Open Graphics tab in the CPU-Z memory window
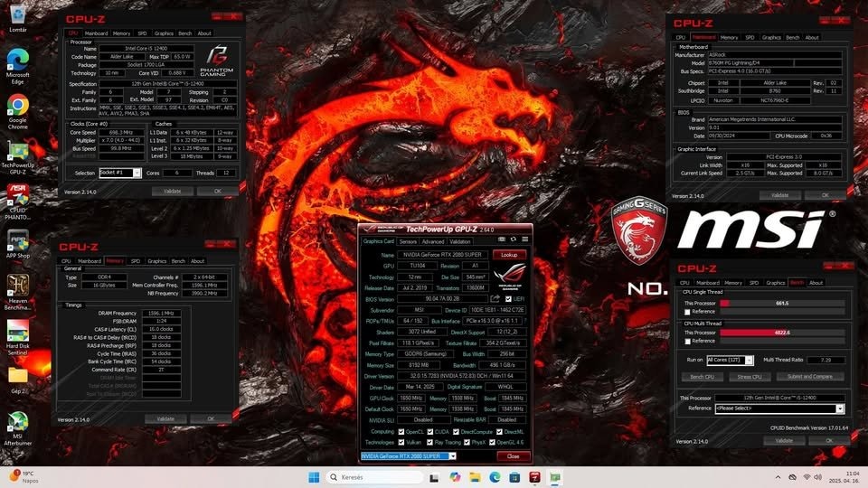This screenshot has width=868, height=488. click(x=156, y=260)
